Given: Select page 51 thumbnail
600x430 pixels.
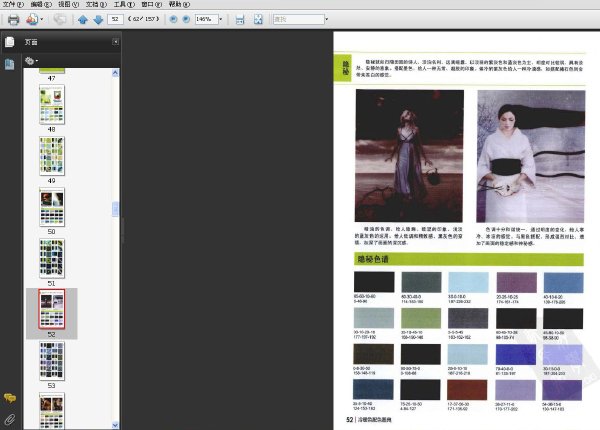Looking at the screenshot, I should coord(52,259).
